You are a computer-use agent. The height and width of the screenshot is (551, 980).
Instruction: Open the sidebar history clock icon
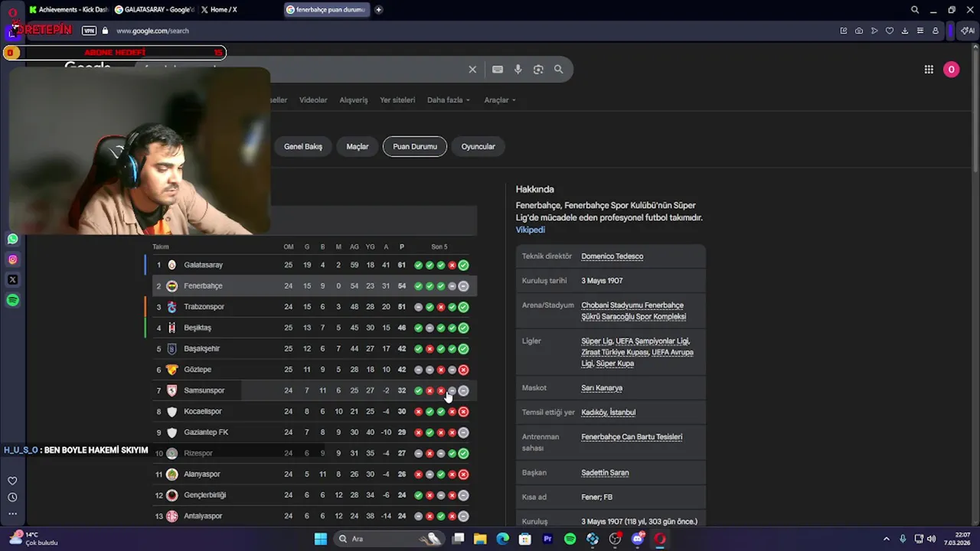[12, 497]
